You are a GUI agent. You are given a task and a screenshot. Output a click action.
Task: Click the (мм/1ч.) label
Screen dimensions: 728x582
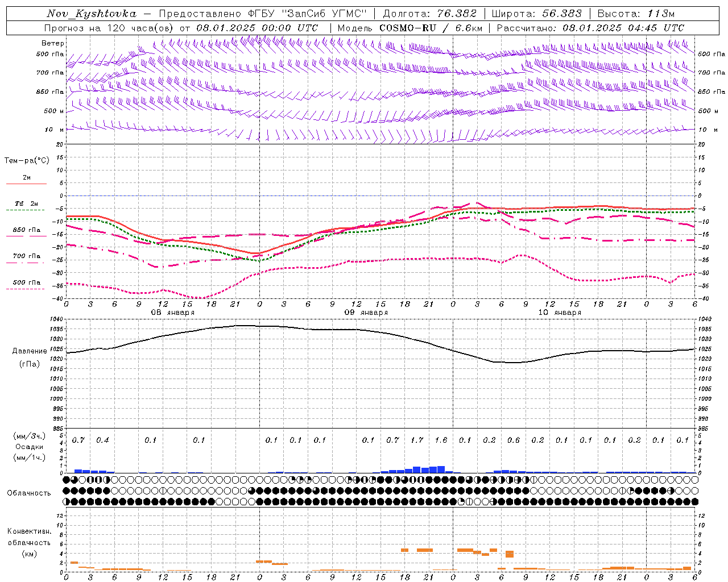[x=30, y=458]
